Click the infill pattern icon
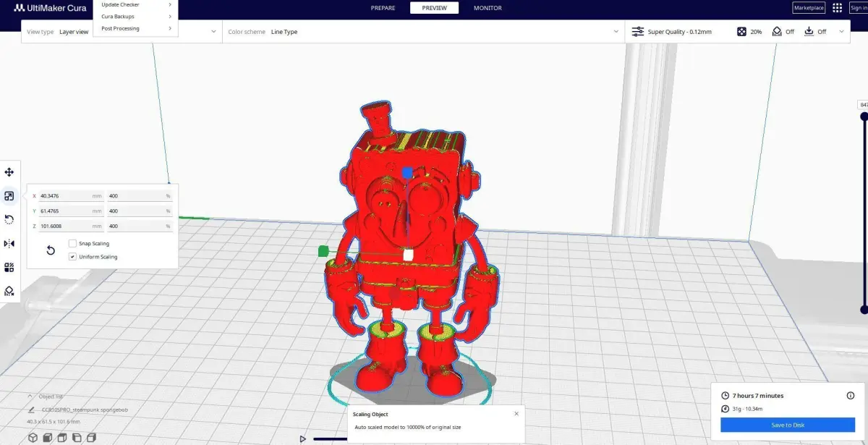 [x=741, y=32]
